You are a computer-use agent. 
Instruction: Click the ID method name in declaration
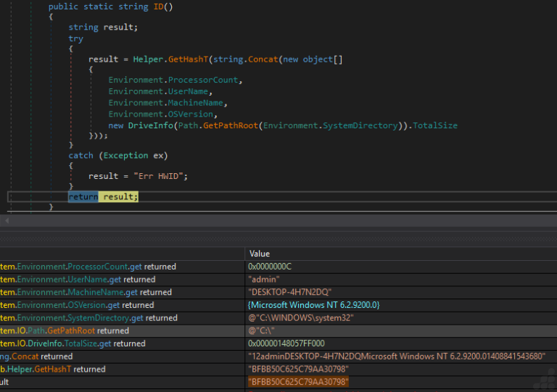coord(158,7)
